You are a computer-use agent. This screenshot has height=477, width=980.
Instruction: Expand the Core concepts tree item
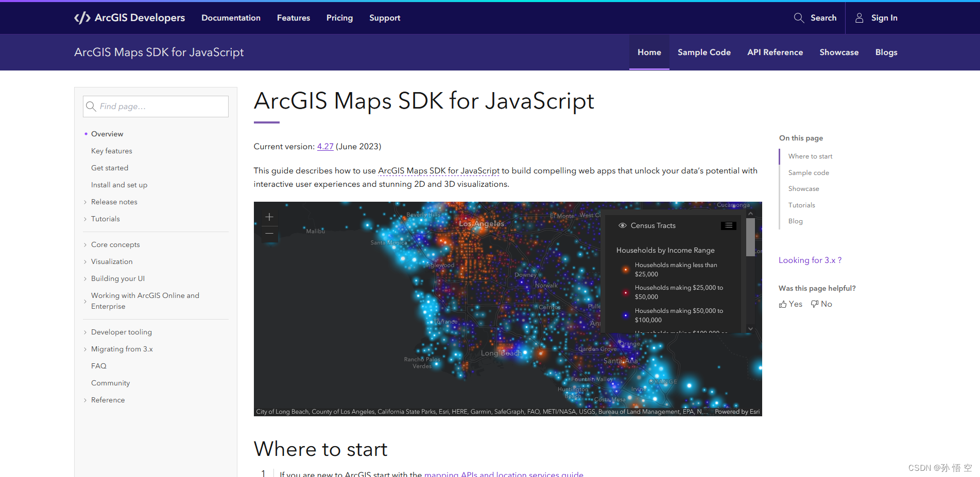[85, 245]
